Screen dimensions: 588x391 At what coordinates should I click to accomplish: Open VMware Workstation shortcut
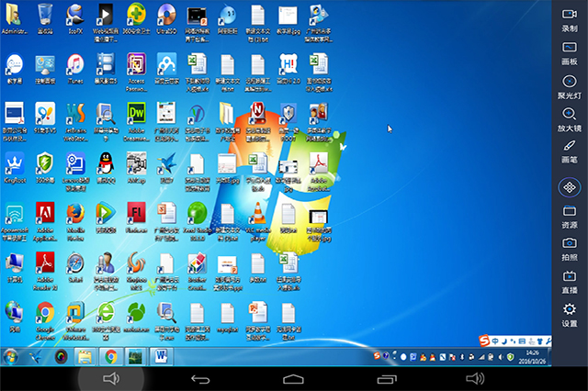pyautogui.click(x=75, y=321)
